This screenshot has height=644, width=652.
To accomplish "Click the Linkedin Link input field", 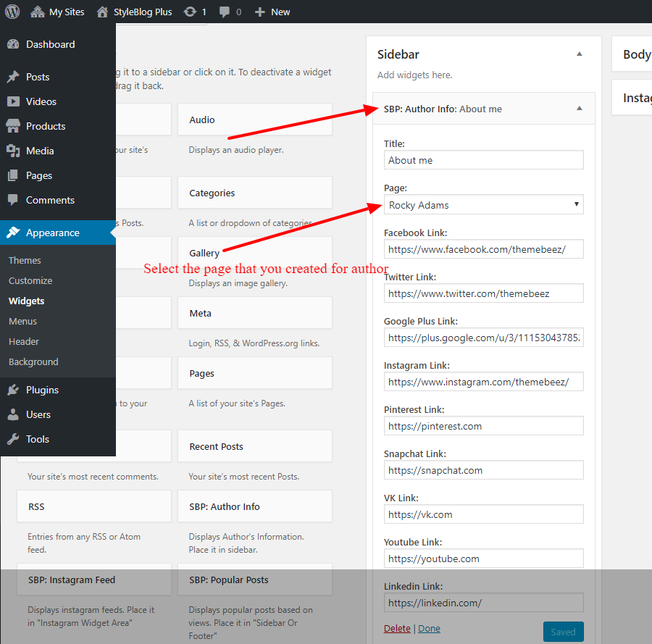I will pos(484,603).
